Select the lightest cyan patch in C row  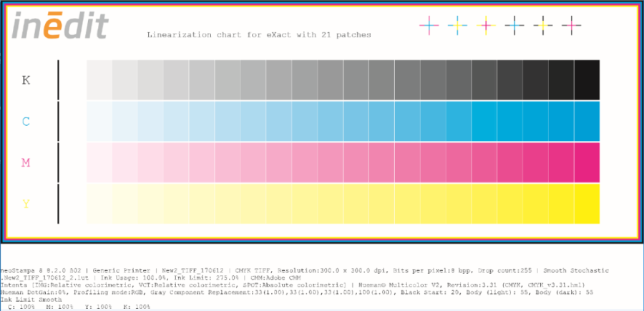99,122
